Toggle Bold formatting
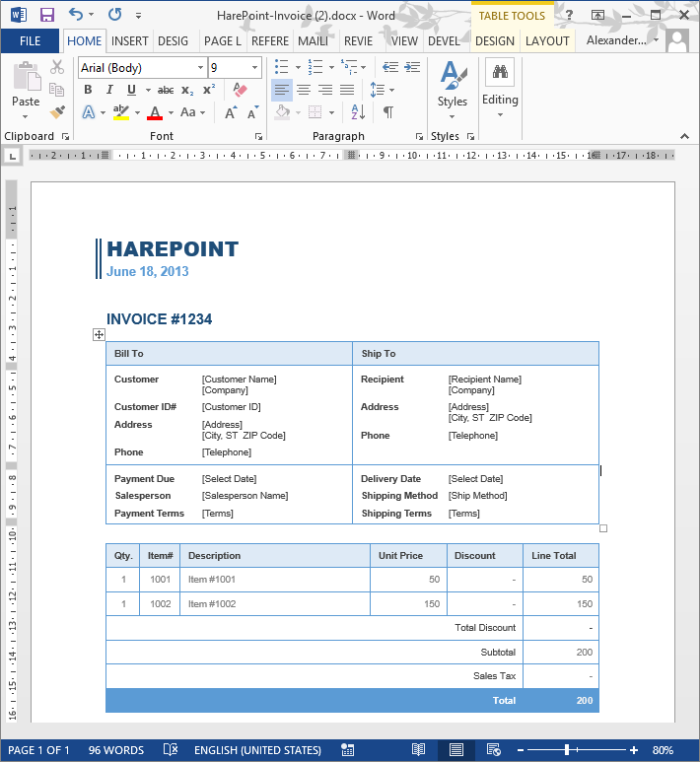 coord(88,90)
